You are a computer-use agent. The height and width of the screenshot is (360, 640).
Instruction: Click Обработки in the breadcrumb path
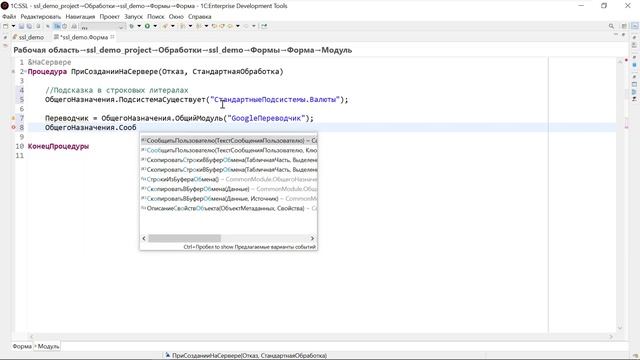[180, 50]
